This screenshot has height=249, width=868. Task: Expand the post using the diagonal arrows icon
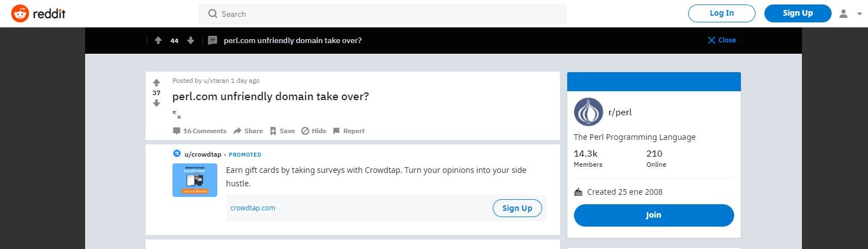[x=176, y=115]
